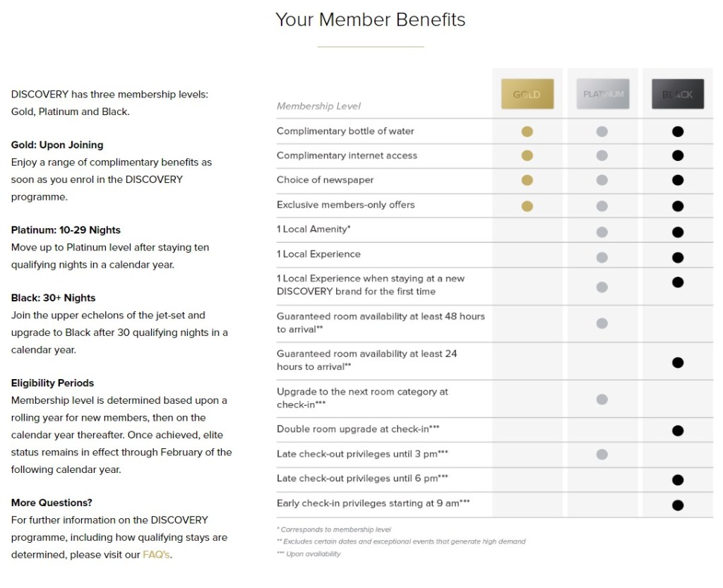Click Black dot for 1 Local Experience

click(678, 257)
